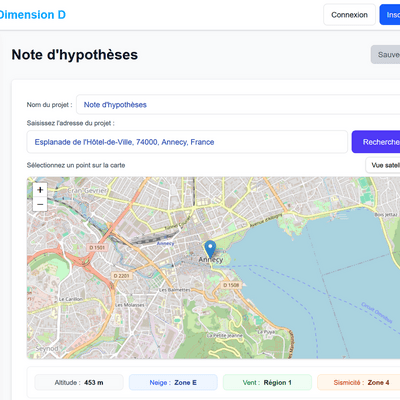Focus the Nom du projet field
The height and width of the screenshot is (400, 400).
[x=238, y=105]
